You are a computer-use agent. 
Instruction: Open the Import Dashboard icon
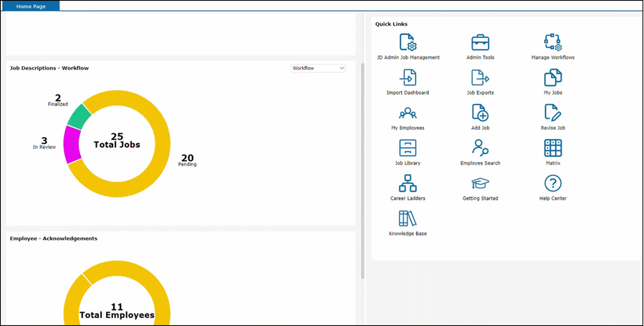click(408, 77)
